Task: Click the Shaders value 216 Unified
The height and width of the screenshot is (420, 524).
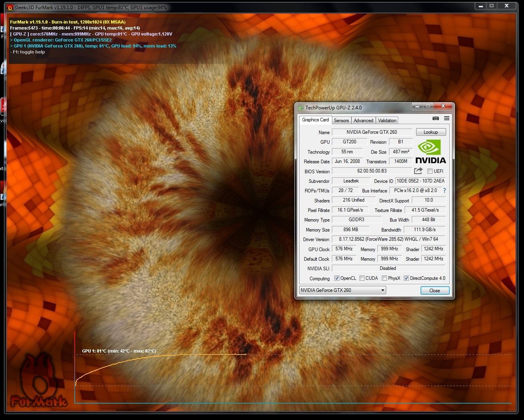Action: coord(353,200)
